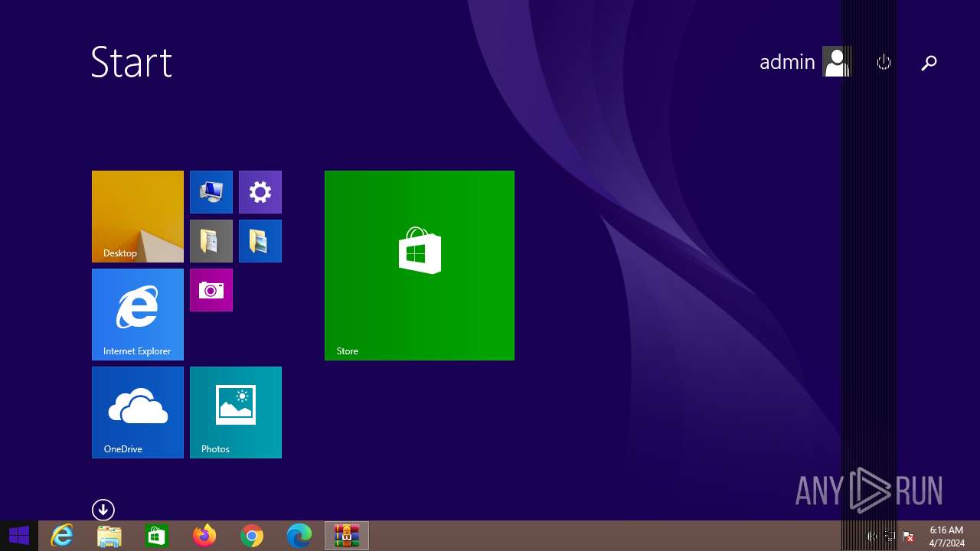The height and width of the screenshot is (551, 980).
Task: Show all apps with the down arrow
Action: coord(103,510)
